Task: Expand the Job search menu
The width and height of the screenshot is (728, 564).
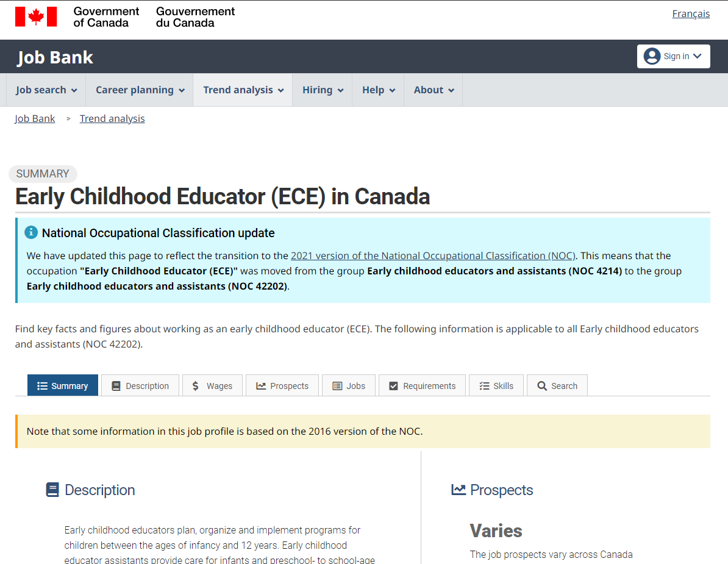Action: tap(46, 90)
